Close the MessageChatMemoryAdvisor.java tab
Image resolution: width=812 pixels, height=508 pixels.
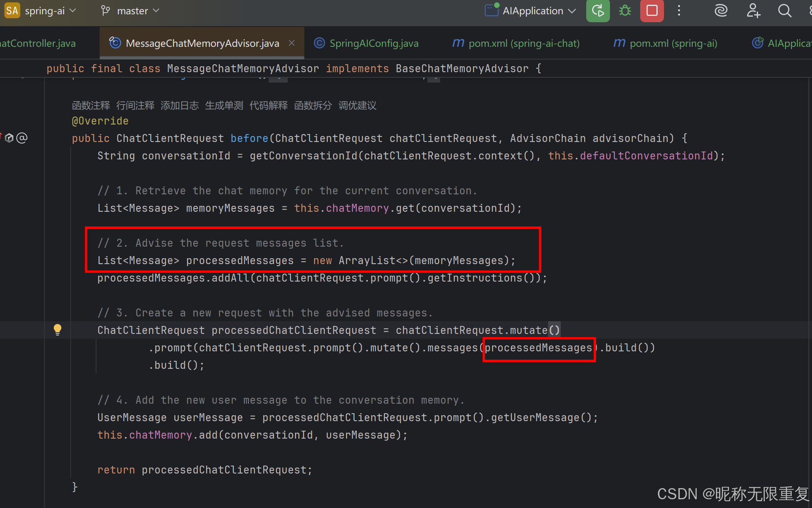[x=292, y=43]
